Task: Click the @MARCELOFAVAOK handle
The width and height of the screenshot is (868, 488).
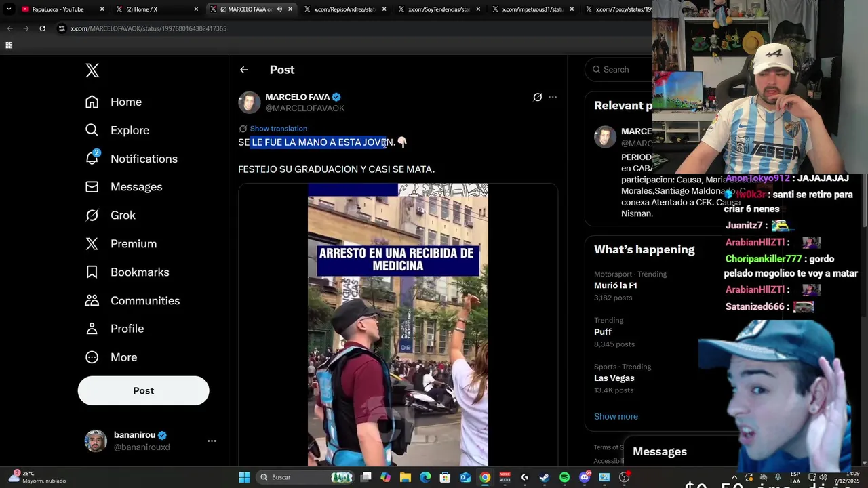Action: (x=304, y=108)
